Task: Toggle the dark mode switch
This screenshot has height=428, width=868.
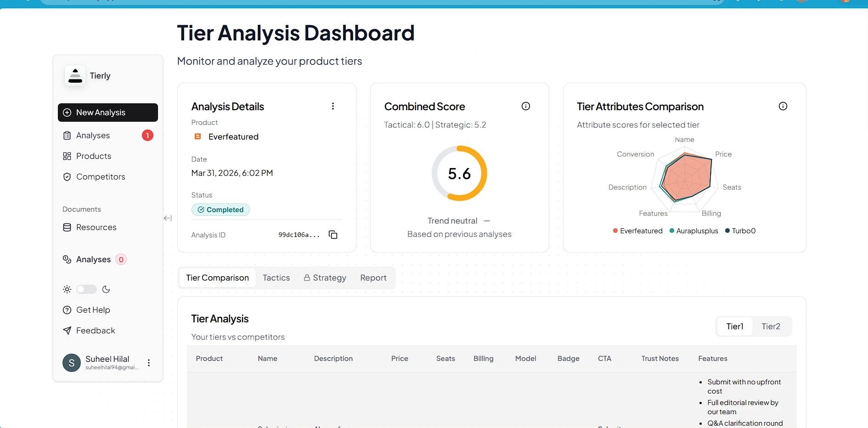Action: click(x=86, y=289)
